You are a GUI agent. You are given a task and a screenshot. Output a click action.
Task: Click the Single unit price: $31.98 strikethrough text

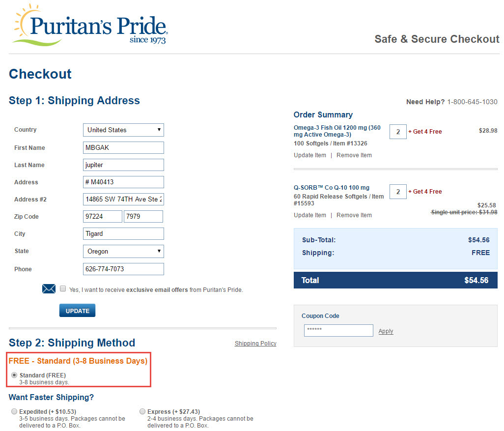point(464,212)
